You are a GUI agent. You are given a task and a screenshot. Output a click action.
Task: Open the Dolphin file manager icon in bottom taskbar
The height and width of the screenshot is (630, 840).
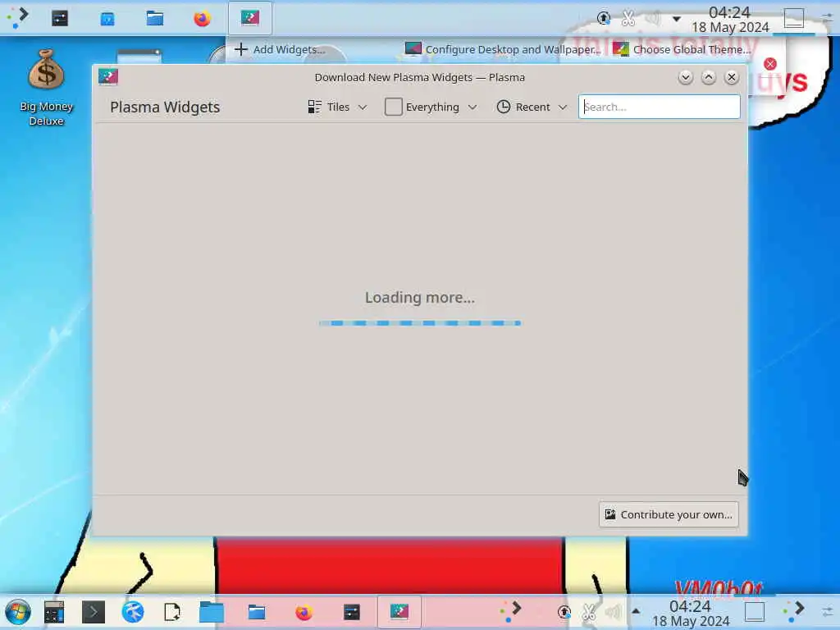[257, 612]
